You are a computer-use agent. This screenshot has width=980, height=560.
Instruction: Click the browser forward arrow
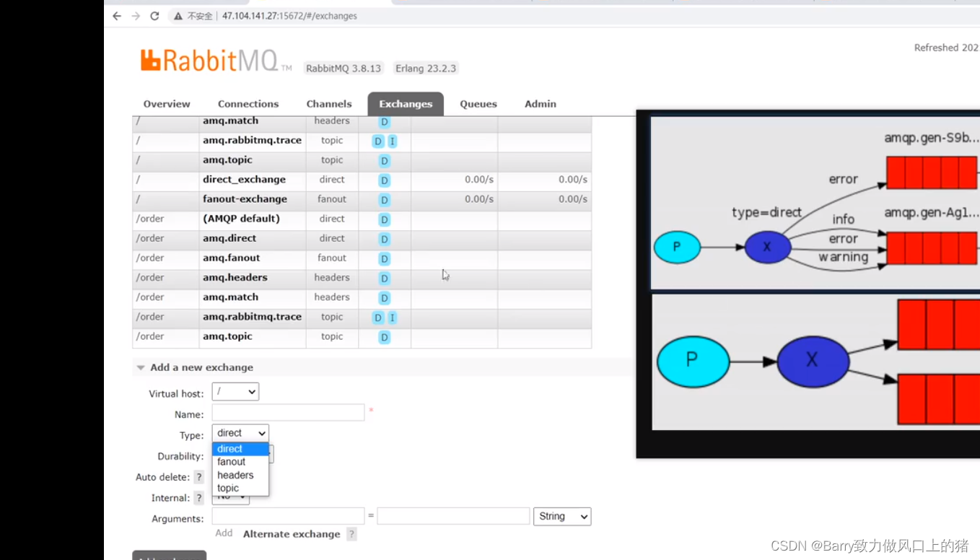tap(136, 16)
